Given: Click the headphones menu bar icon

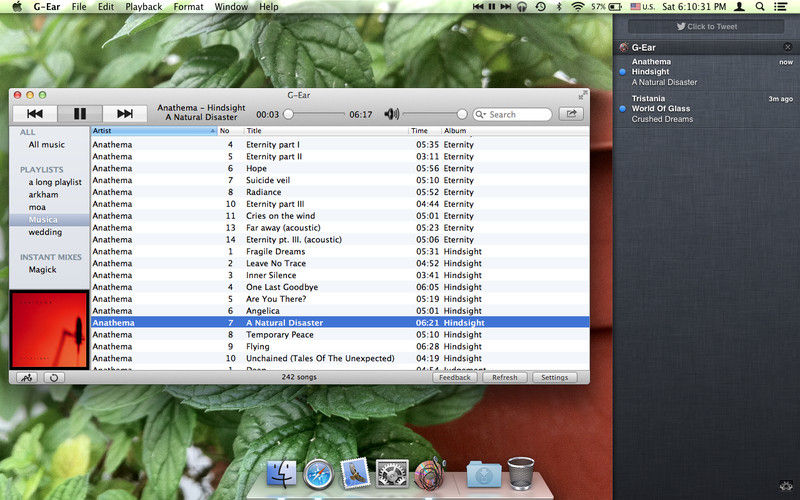Looking at the screenshot, I should (x=522, y=7).
